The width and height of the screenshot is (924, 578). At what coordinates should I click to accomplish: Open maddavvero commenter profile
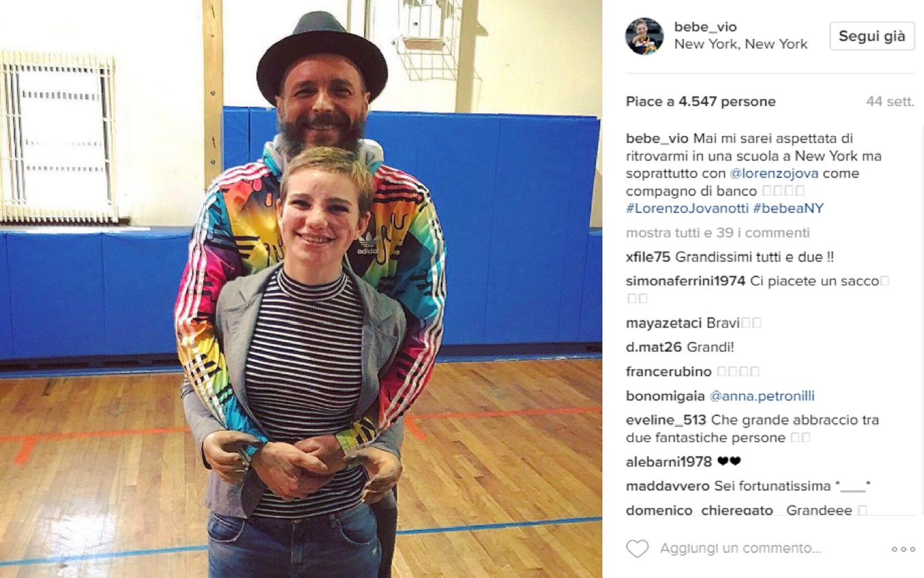click(668, 486)
